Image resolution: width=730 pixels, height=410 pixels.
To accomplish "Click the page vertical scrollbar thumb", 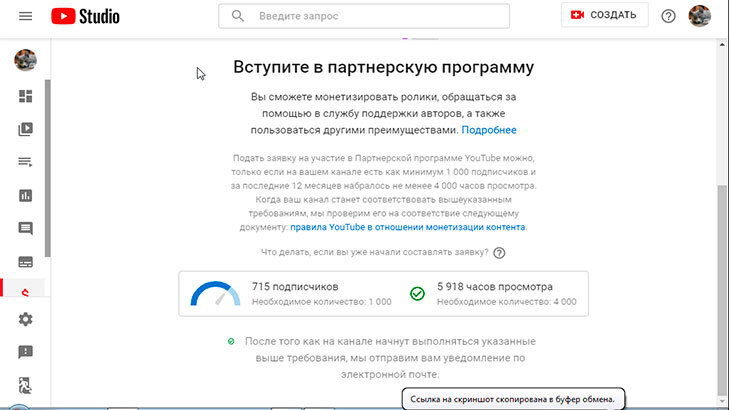I will coord(722,289).
